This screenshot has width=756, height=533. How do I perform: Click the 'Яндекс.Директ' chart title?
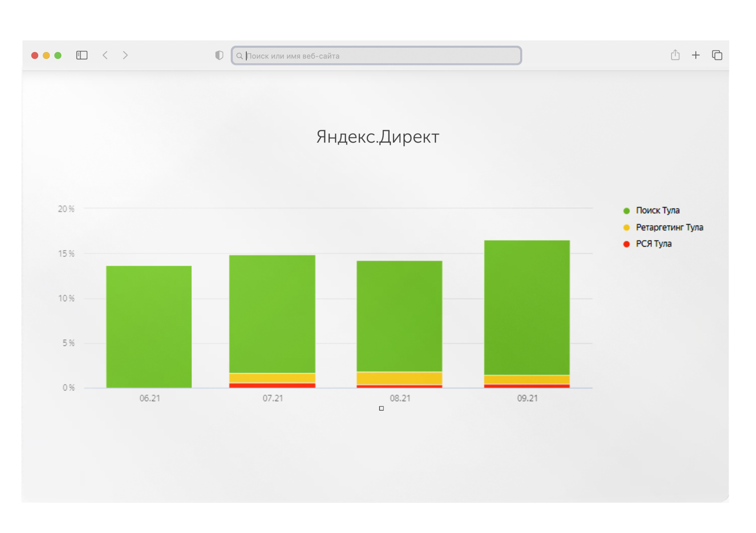[378, 137]
